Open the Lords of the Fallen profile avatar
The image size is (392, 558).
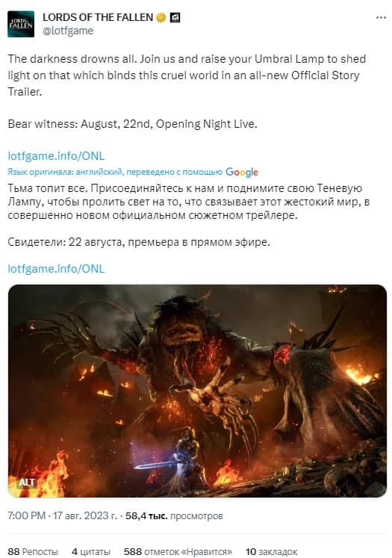21,24
